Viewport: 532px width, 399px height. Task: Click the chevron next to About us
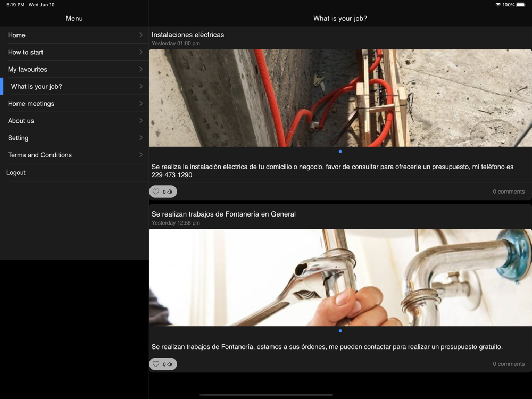click(141, 121)
